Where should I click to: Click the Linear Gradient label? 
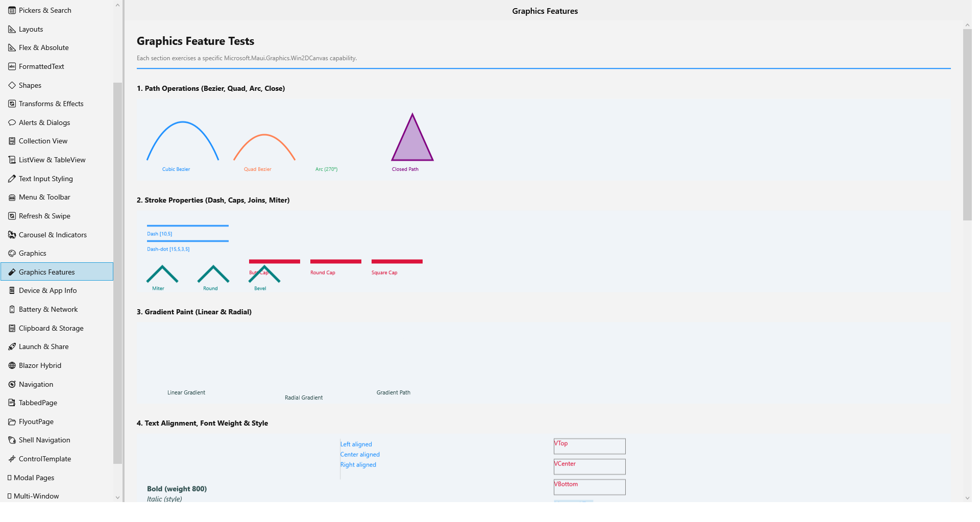186,392
